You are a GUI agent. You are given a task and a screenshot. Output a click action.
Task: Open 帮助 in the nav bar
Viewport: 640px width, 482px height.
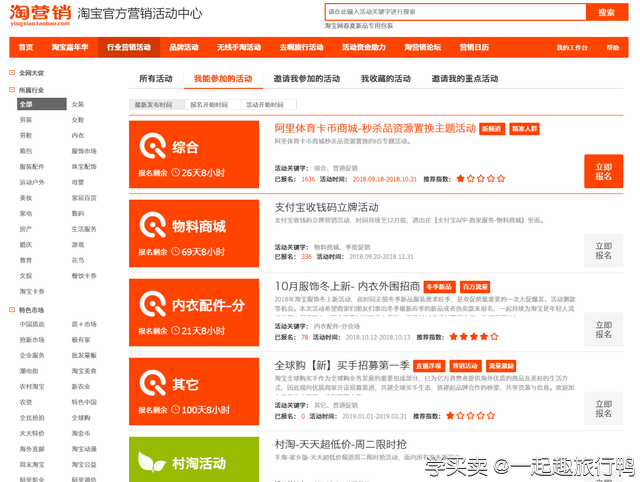pyautogui.click(x=613, y=48)
